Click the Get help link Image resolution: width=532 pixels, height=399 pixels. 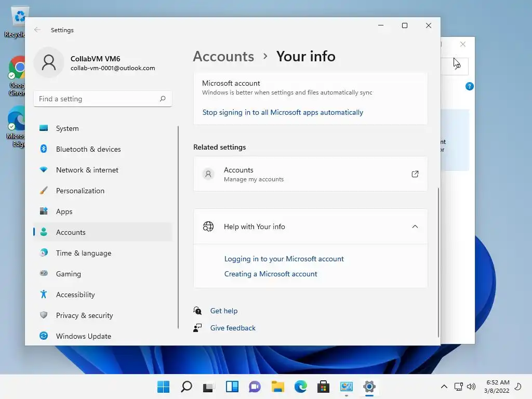(x=224, y=311)
